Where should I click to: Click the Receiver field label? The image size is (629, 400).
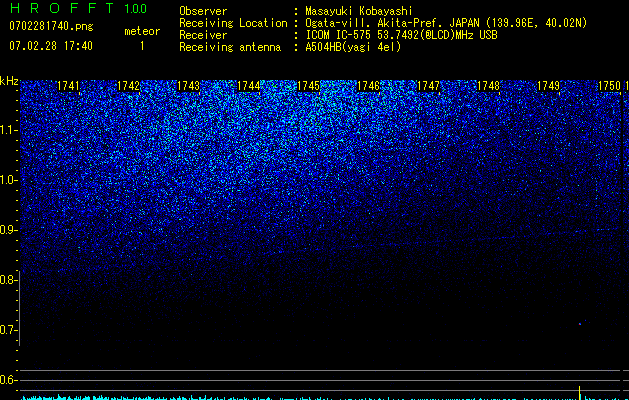point(203,35)
